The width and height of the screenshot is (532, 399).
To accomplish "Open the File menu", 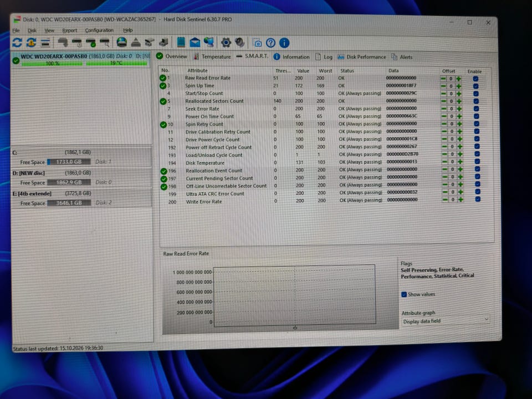I will click(16, 30).
